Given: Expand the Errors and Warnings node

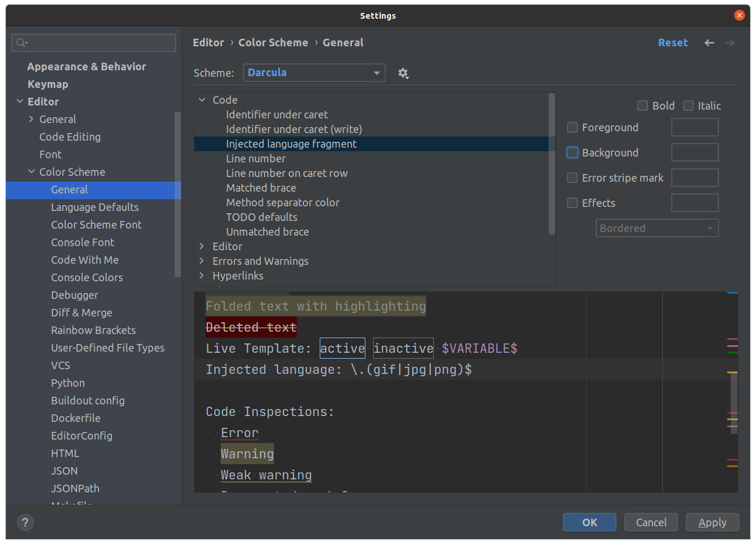Looking at the screenshot, I should click(x=202, y=261).
